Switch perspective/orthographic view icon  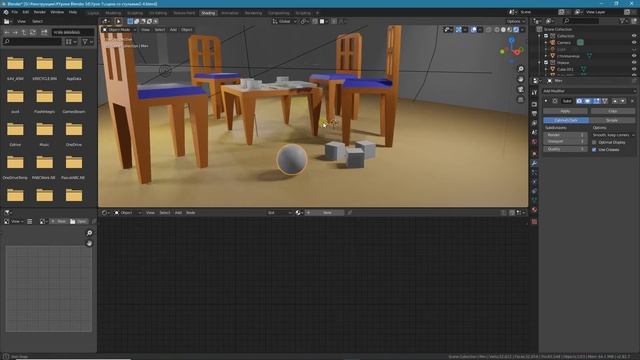pyautogui.click(x=520, y=100)
